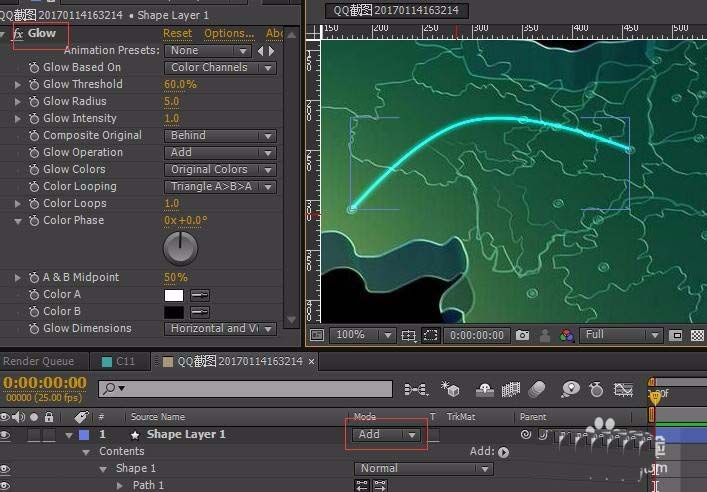Click the white Color A swatch
Screen dimensions: 707x492
(x=174, y=295)
